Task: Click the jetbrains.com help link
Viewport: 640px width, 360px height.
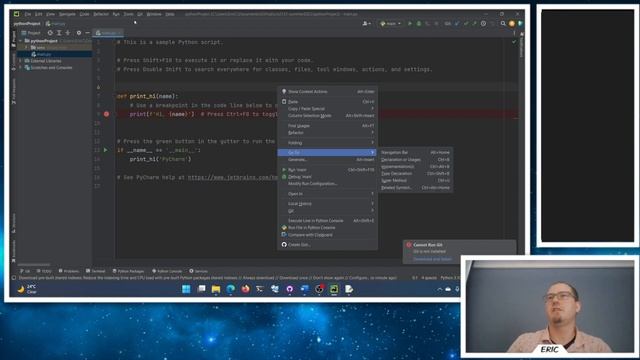Action: (233, 177)
